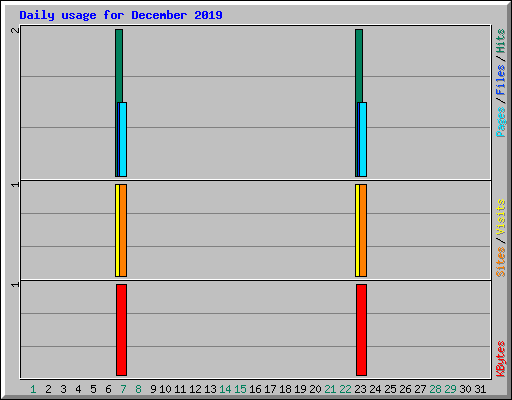
Task: Select day 25 on the date axis
Action: [390, 389]
